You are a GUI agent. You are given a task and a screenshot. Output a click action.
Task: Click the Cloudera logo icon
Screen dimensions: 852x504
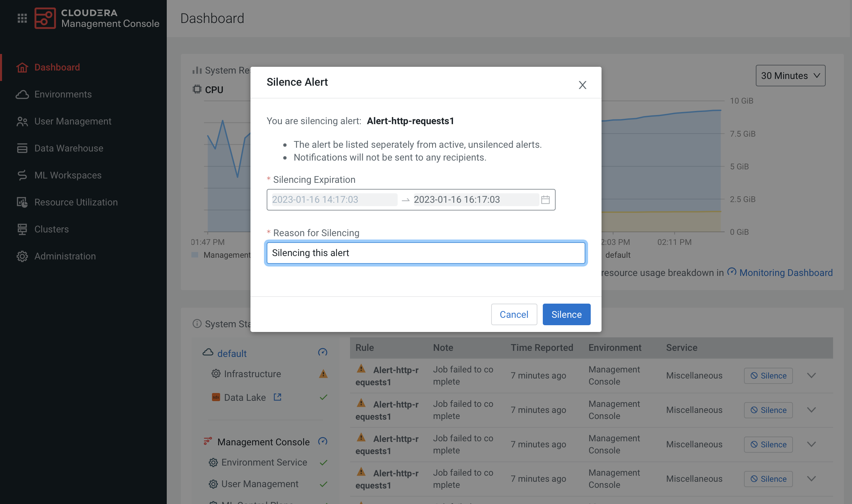click(x=45, y=18)
